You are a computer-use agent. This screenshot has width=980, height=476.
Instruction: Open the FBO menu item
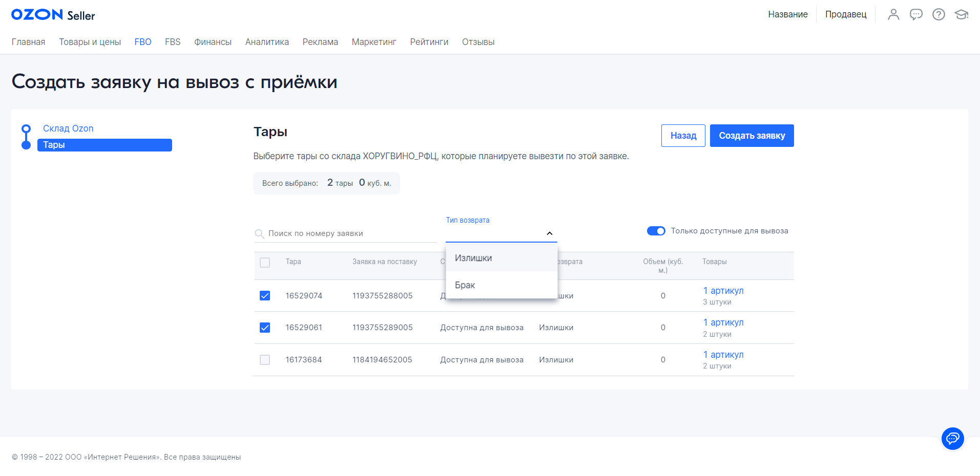143,42
